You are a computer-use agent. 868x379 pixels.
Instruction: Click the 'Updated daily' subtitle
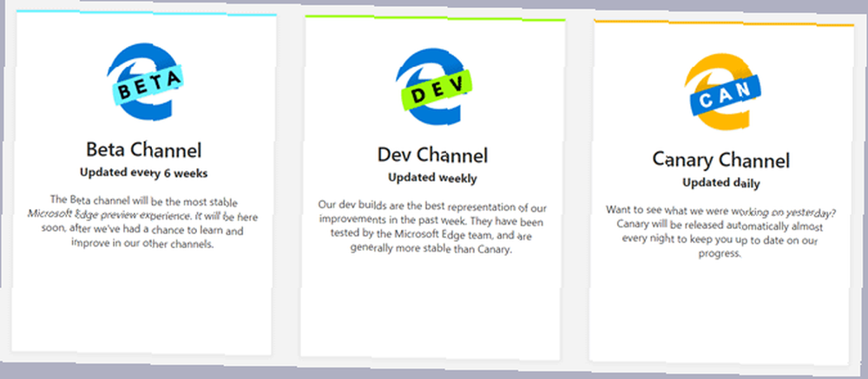[x=720, y=183]
